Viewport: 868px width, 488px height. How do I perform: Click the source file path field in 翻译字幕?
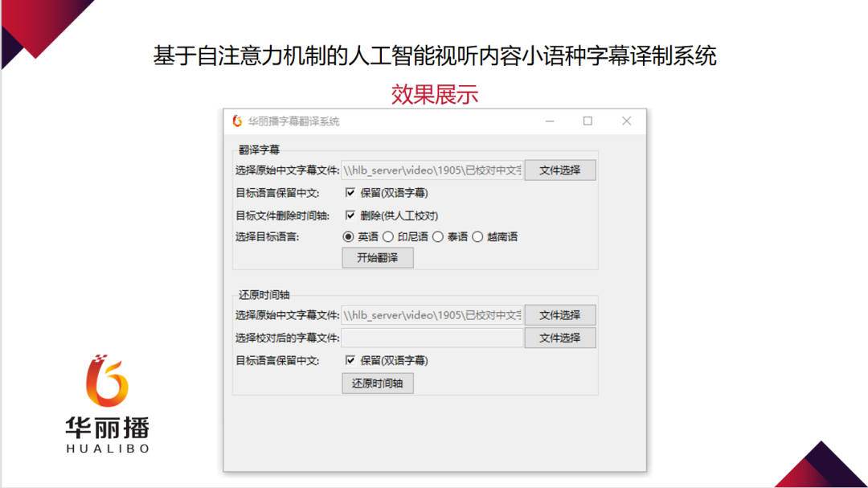[432, 170]
